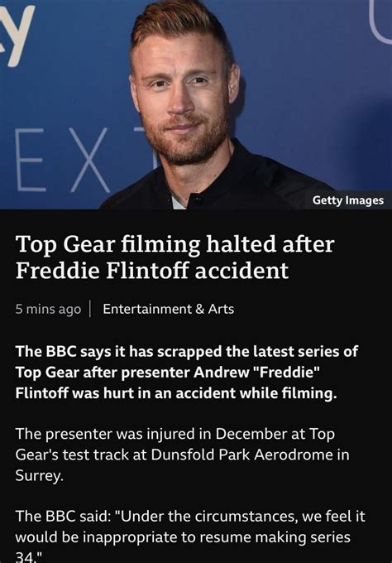Click the words 'Freddie Flintoff' in the headline

click(x=102, y=271)
